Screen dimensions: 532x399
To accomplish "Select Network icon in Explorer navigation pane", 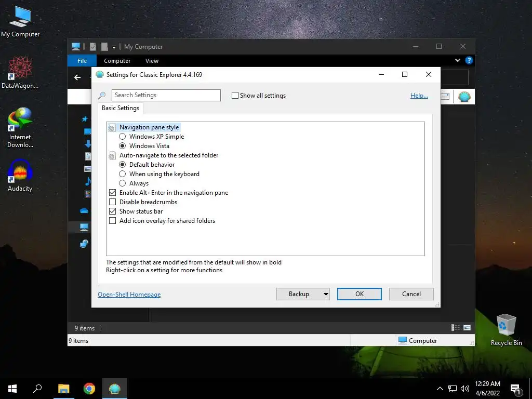I will (84, 244).
